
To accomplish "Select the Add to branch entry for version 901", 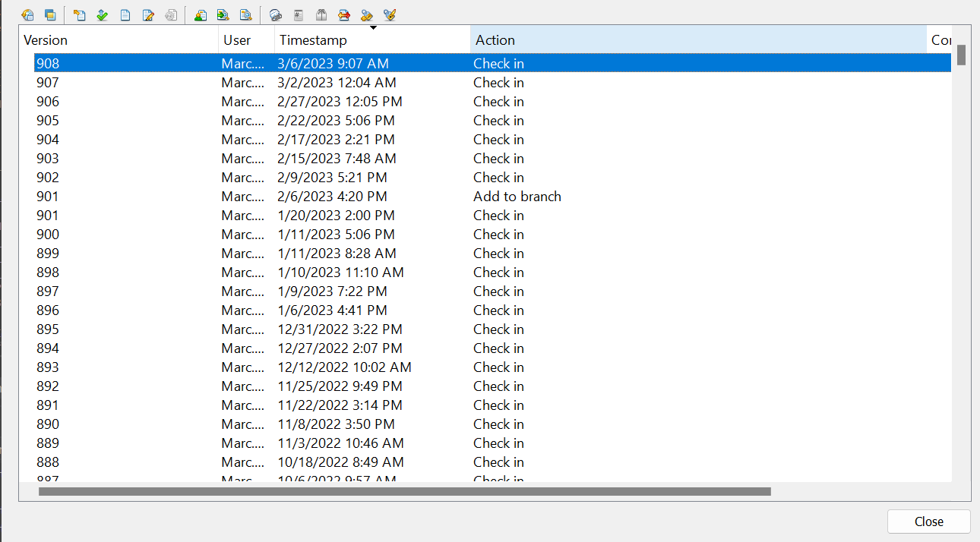I will pyautogui.click(x=517, y=196).
